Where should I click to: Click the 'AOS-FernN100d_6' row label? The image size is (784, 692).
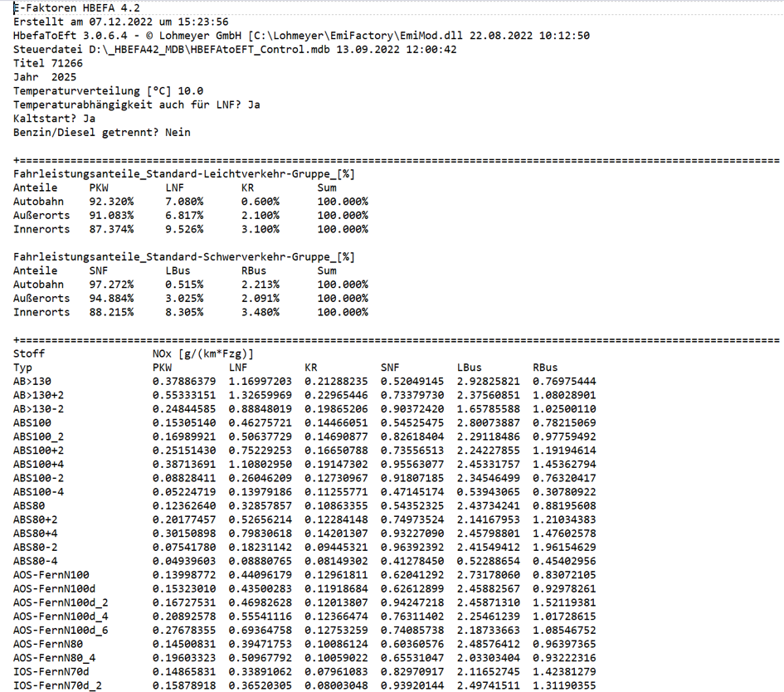(x=61, y=631)
